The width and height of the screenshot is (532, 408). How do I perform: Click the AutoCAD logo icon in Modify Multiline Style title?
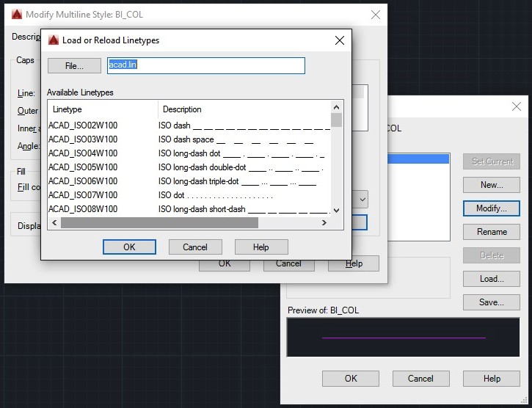pos(17,15)
